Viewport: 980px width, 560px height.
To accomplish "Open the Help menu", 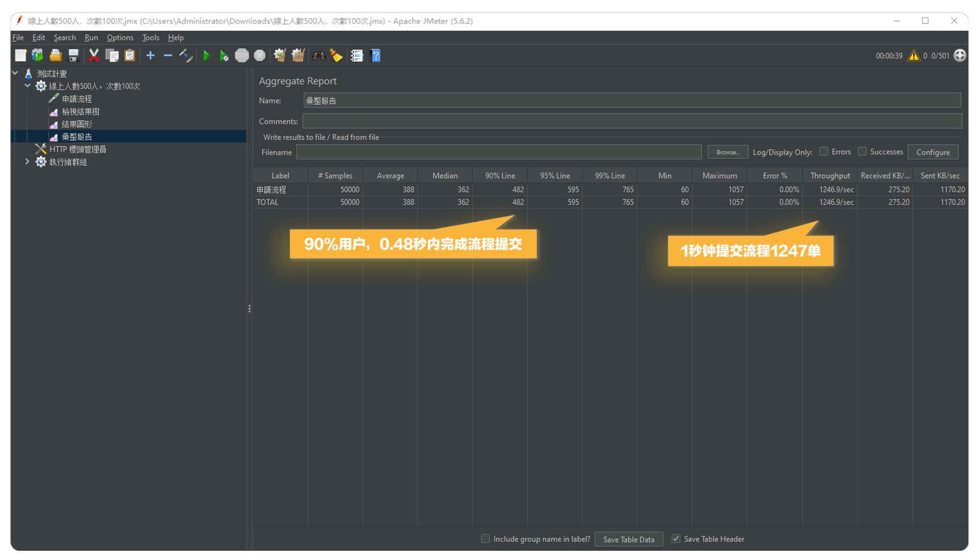I will point(176,37).
